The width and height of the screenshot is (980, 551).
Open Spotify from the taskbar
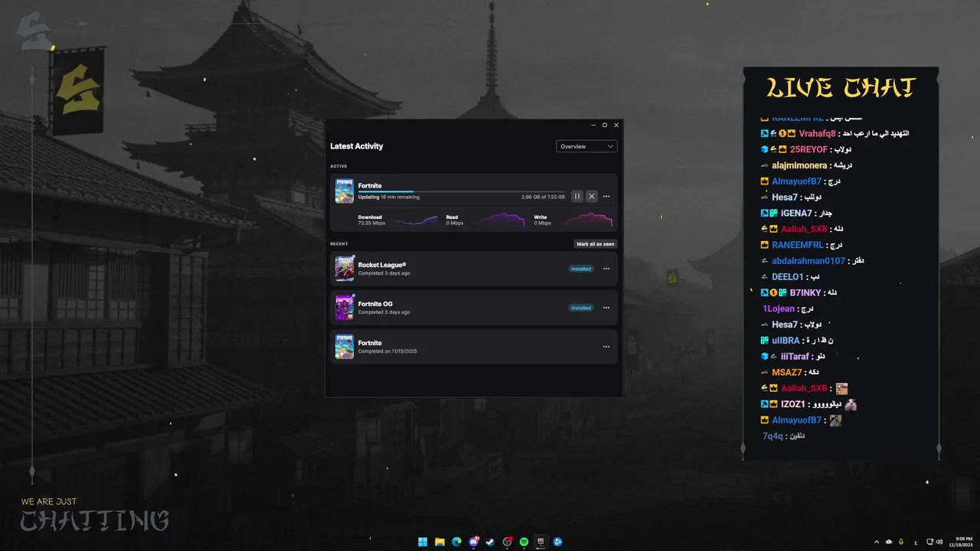(x=524, y=542)
